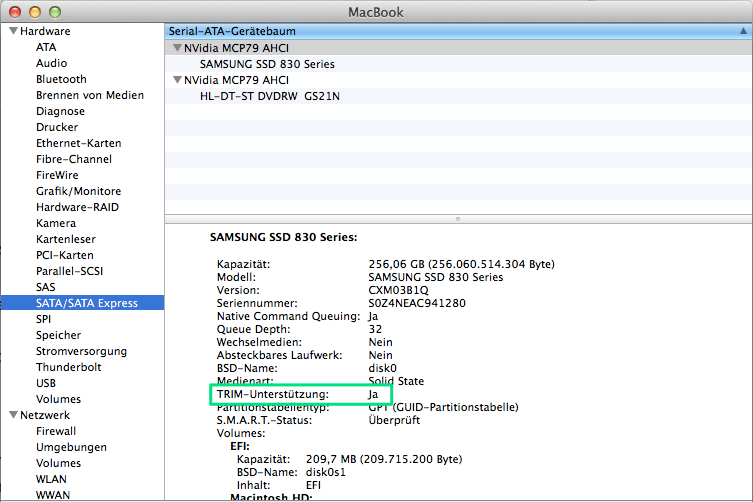Click serial number S0Z4NEAC941280

[417, 303]
